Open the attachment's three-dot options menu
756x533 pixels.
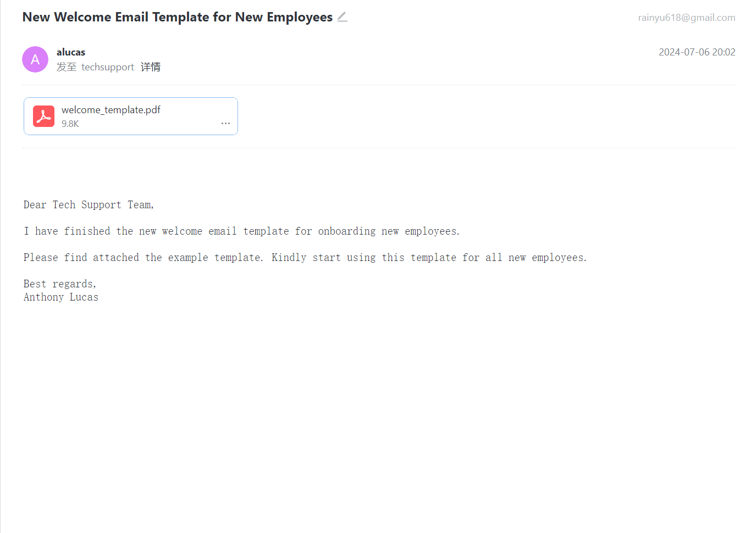[225, 124]
